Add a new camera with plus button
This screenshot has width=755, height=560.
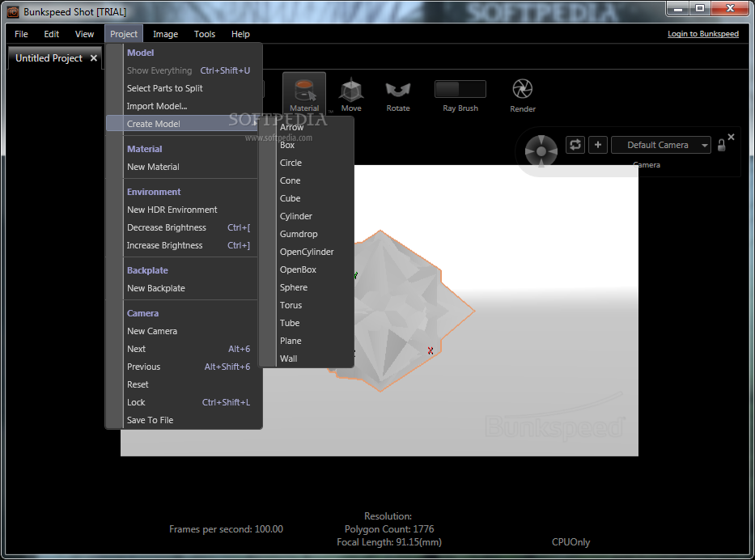tap(597, 145)
